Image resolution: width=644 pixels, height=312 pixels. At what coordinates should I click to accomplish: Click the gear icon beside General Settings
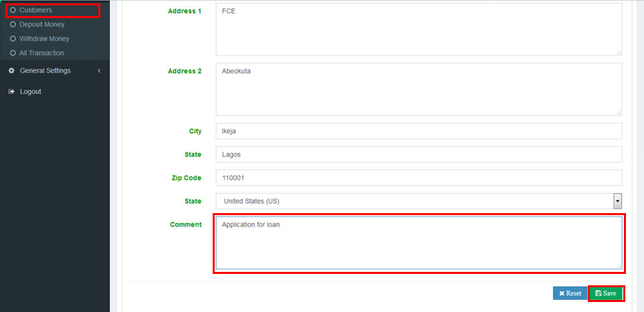pyautogui.click(x=11, y=71)
